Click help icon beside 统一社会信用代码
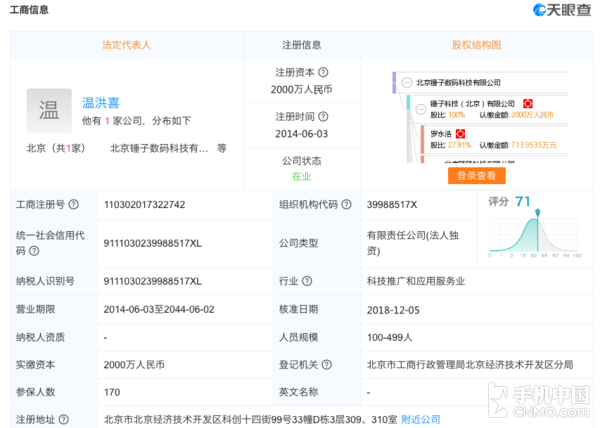 [x=34, y=251]
